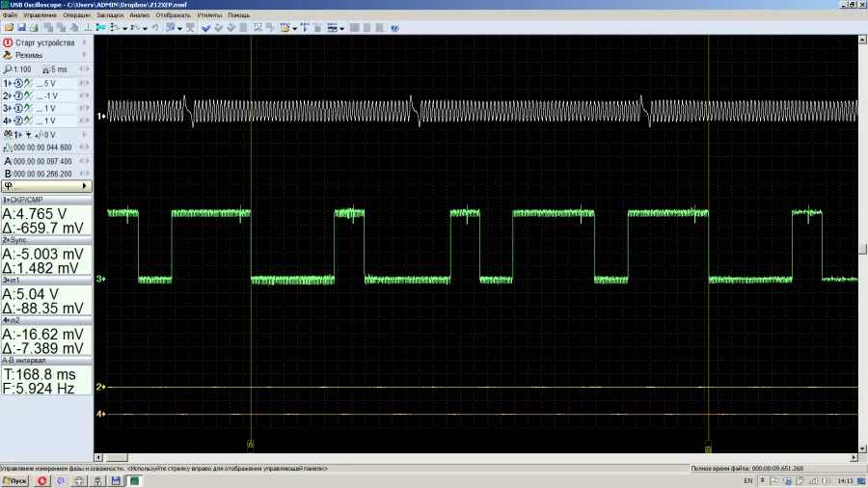
Task: Adjust marker A time position arrows
Action: pyautogui.click(x=84, y=161)
